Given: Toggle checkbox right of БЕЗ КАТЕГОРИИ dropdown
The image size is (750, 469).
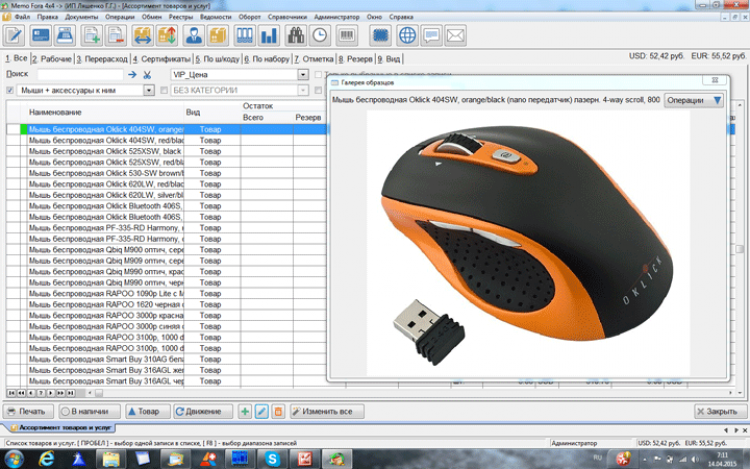Looking at the screenshot, I should pyautogui.click(x=318, y=90).
